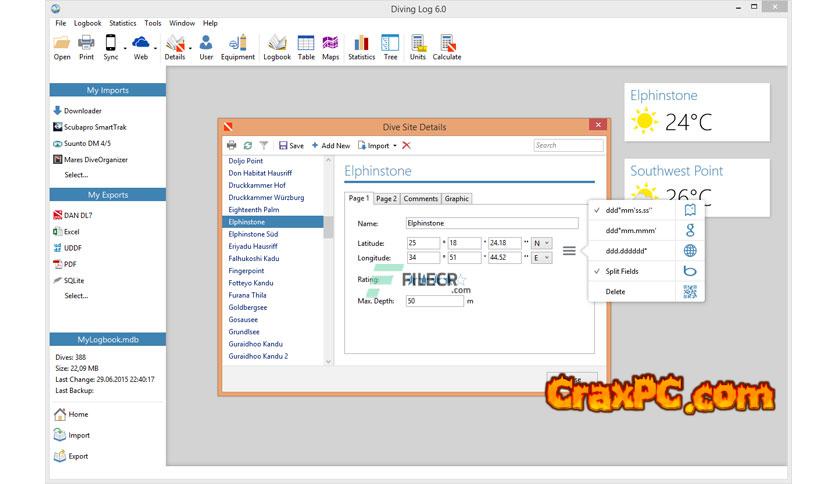836x484 pixels.
Task: Open the Equipment toolbar icon
Action: click(x=237, y=46)
